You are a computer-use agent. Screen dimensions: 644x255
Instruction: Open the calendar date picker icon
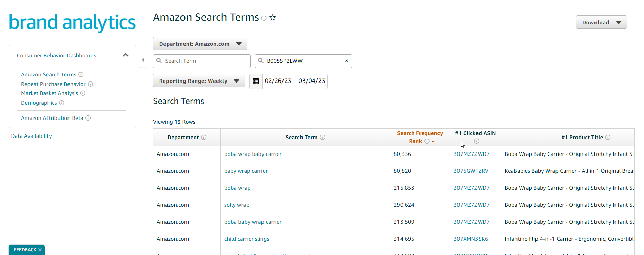coord(256,81)
